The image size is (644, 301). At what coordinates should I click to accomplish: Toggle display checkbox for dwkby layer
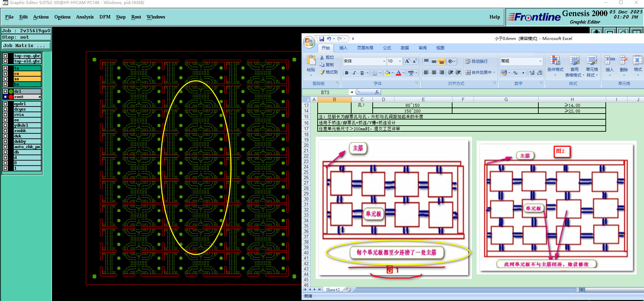coord(5,141)
